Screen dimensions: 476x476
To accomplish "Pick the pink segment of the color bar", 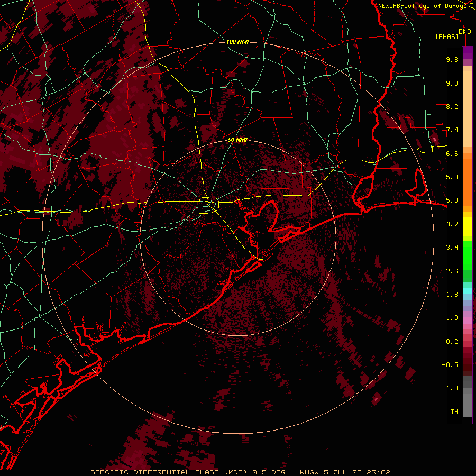I will pos(467,321).
